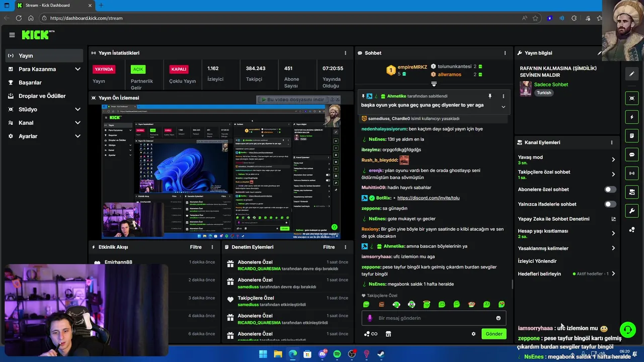This screenshot has width=644, height=362.
Task: Open Hesap yaşı kısıtlaması settings arrow
Action: 613,233
